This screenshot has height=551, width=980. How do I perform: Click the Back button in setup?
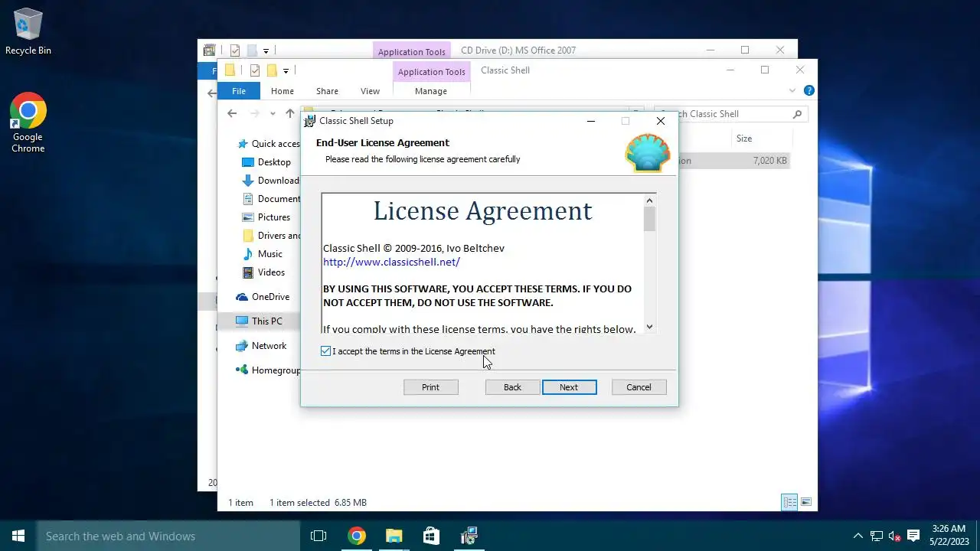point(512,387)
